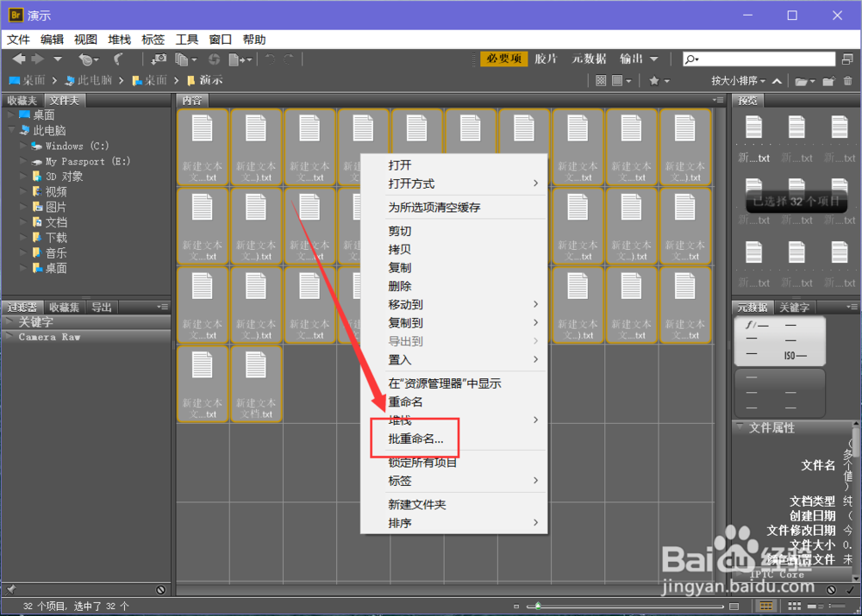Open 文件 menu
Screen dimensions: 862x616
18,40
